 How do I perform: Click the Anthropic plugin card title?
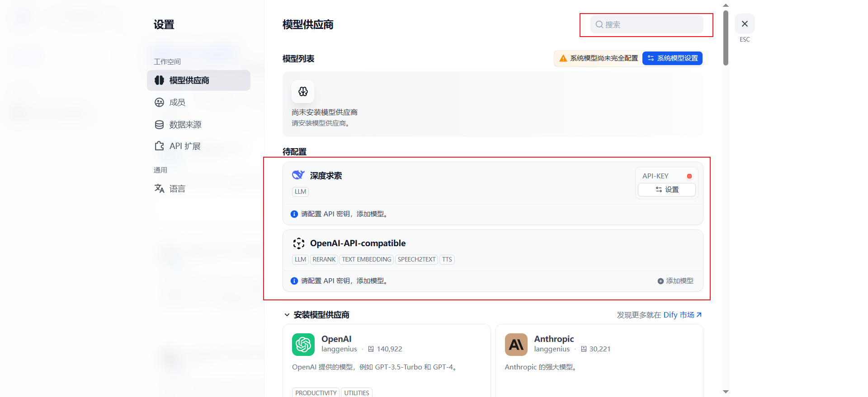pos(554,339)
